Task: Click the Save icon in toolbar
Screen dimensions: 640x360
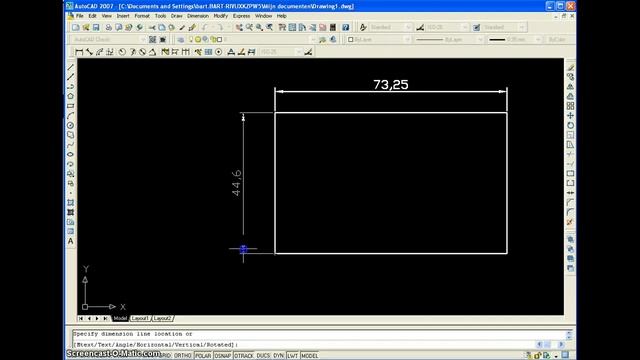Action: click(x=96, y=27)
